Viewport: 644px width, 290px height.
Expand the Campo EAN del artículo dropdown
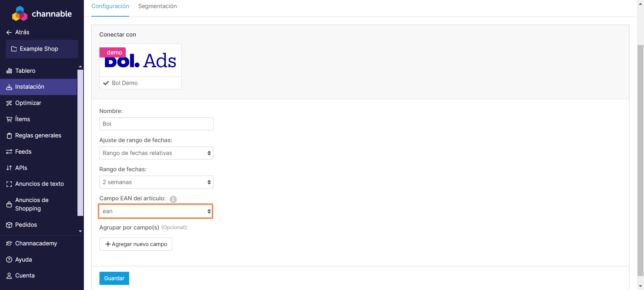[156, 211]
